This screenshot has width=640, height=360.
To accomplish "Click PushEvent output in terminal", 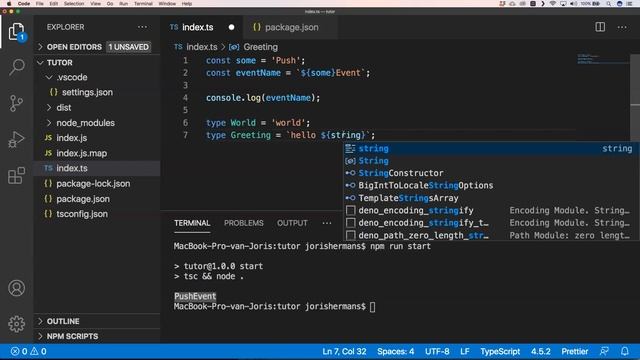I will tap(195, 296).
